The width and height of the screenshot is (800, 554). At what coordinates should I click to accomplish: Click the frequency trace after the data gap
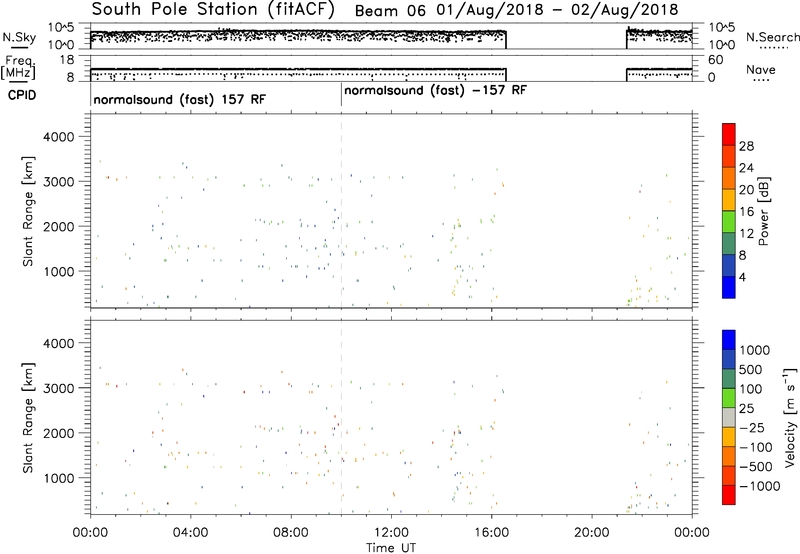click(x=659, y=69)
